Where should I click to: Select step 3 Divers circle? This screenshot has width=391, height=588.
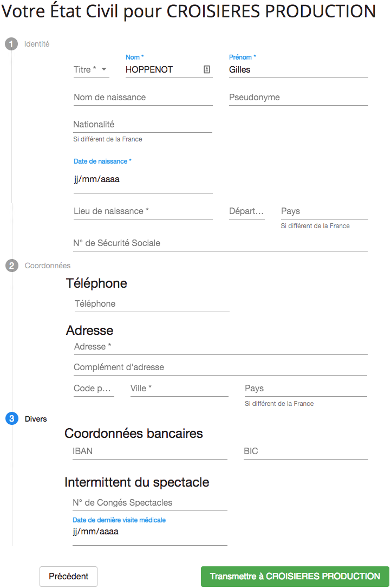click(11, 418)
